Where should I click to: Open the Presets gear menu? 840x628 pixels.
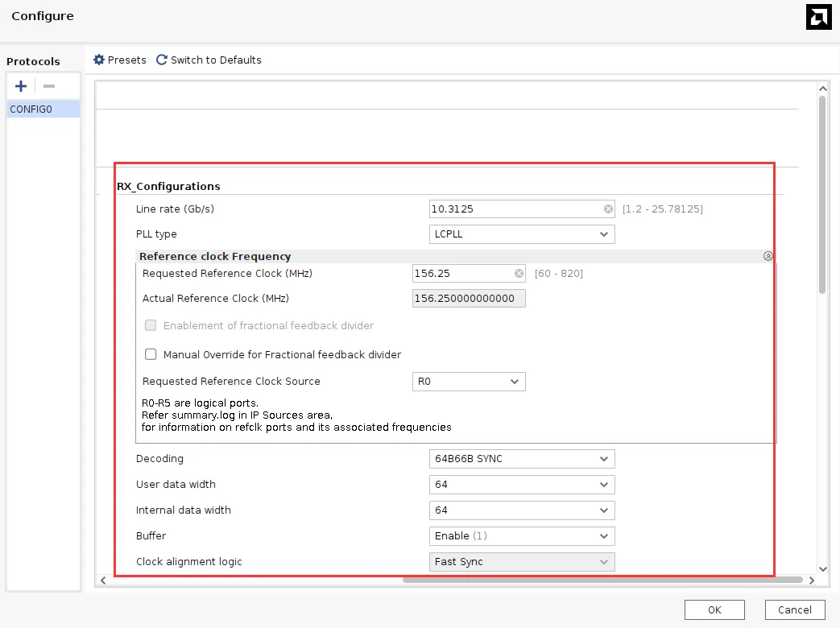tap(100, 60)
